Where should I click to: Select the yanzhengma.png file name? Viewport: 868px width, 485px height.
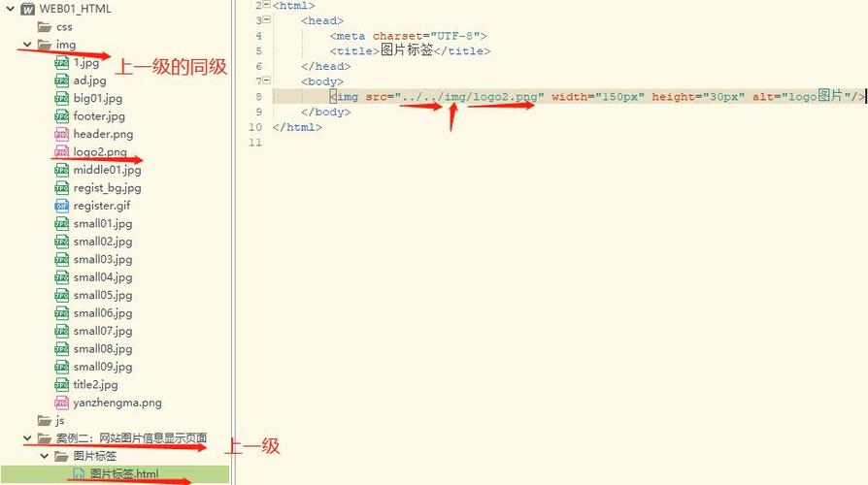pyautogui.click(x=117, y=403)
